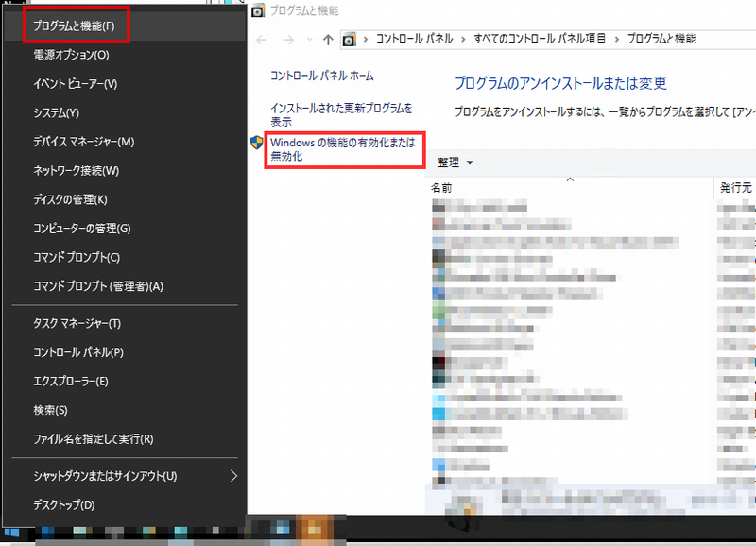The image size is (756, 546).
Task: Open インストールされた更新プログラムを表示 link
Action: (x=341, y=114)
